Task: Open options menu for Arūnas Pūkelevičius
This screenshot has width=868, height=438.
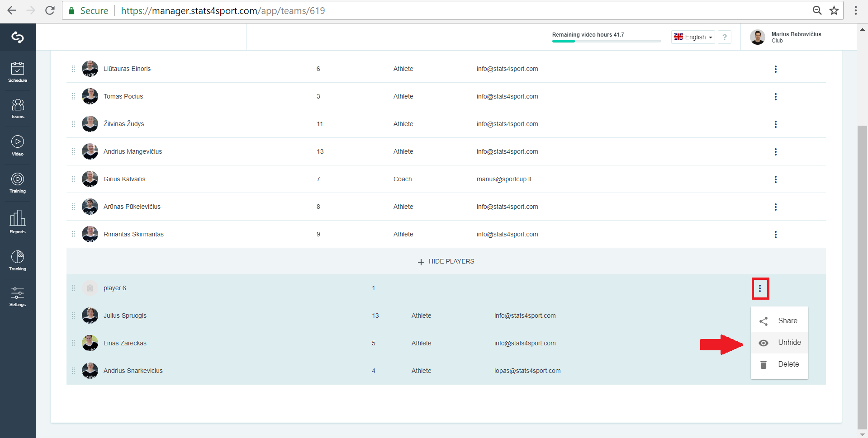Action: 776,207
